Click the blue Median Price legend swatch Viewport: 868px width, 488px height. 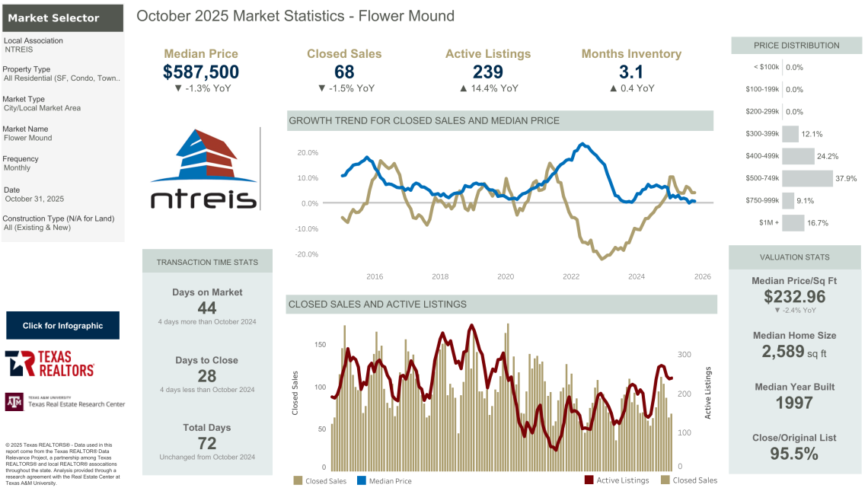tap(362, 480)
